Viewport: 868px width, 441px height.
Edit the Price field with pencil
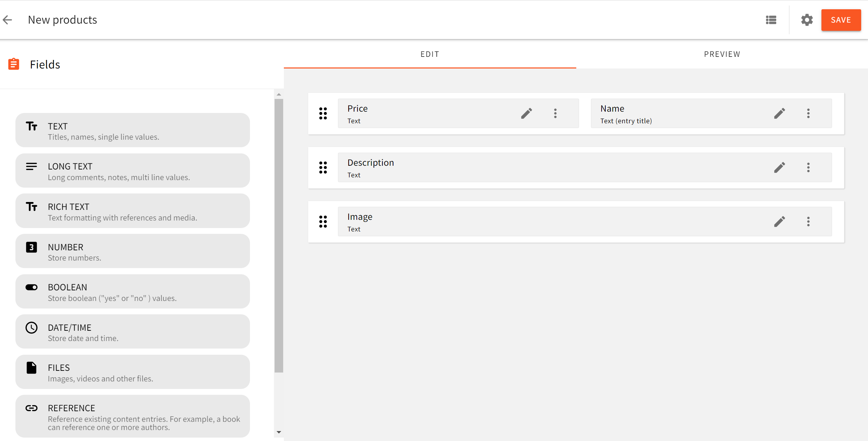pos(527,113)
